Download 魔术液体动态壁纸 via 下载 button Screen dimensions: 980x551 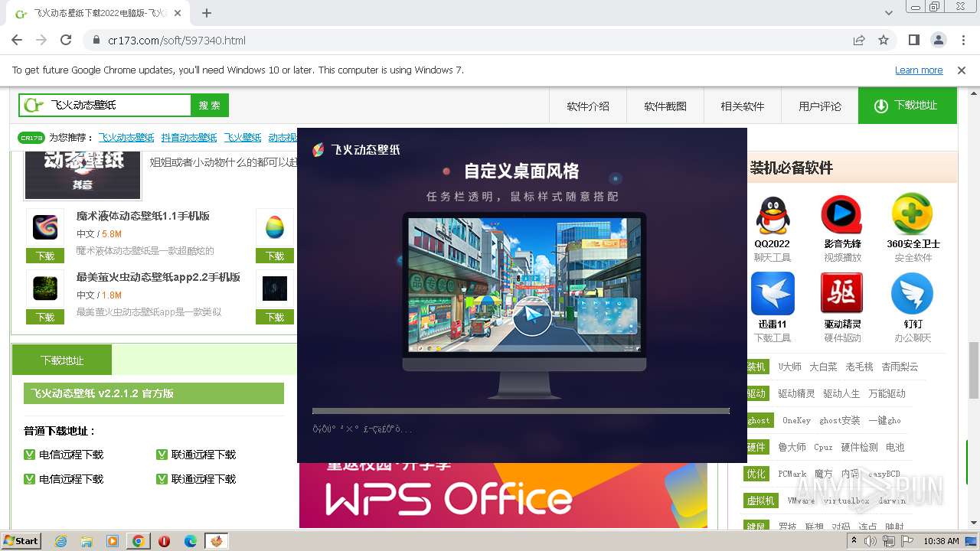(x=45, y=256)
